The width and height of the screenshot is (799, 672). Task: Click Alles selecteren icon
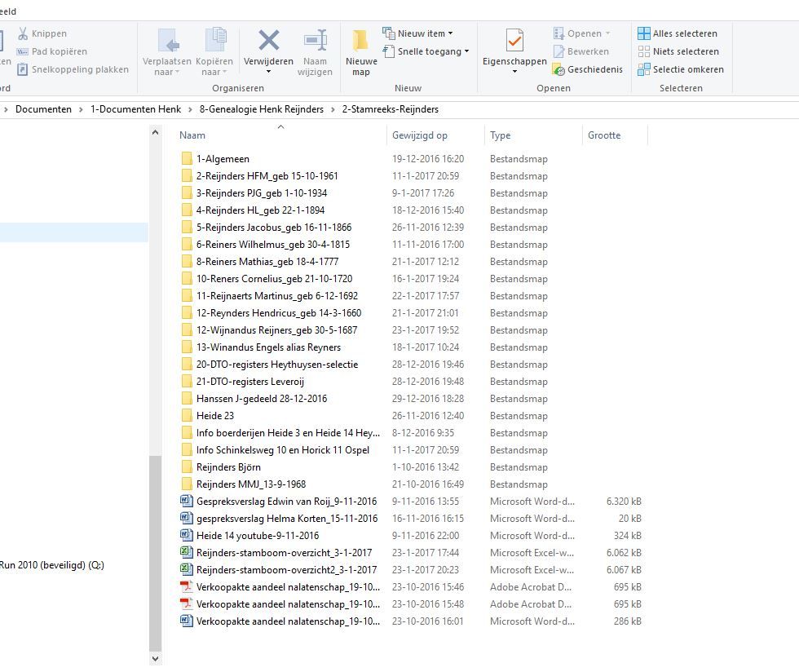(644, 33)
